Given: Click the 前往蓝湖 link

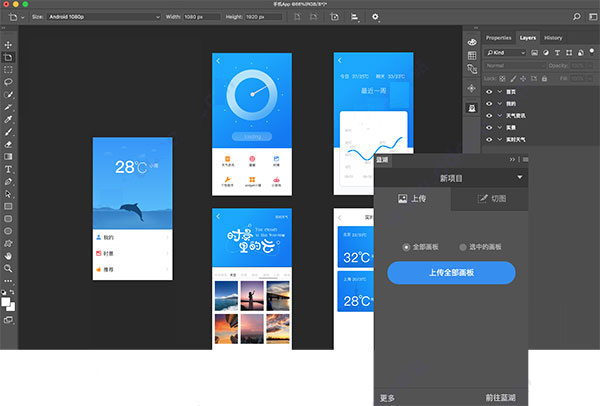Looking at the screenshot, I should 507,397.
